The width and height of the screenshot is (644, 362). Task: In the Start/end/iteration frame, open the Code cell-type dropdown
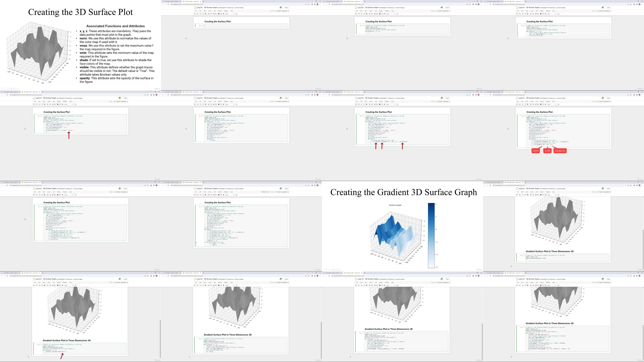click(x=552, y=104)
